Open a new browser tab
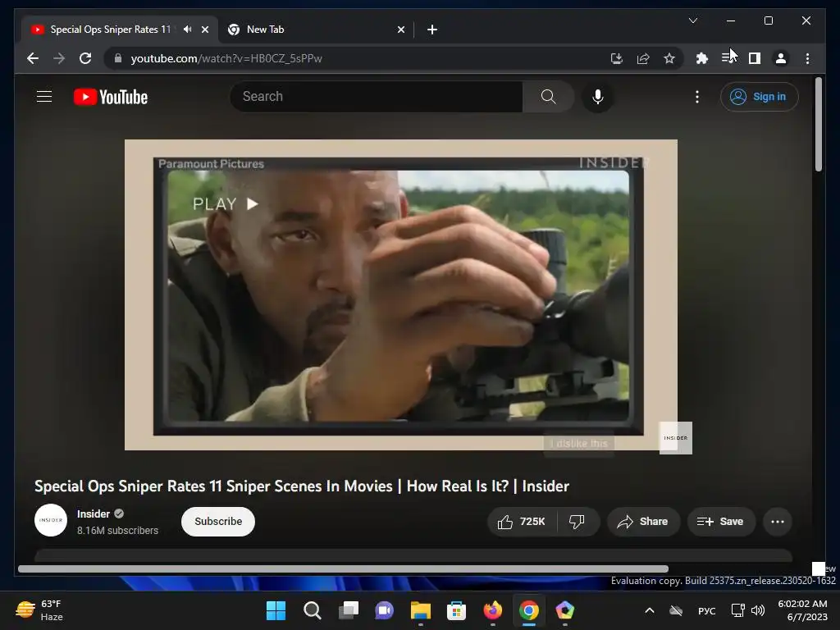Image resolution: width=840 pixels, height=630 pixels. (x=432, y=30)
